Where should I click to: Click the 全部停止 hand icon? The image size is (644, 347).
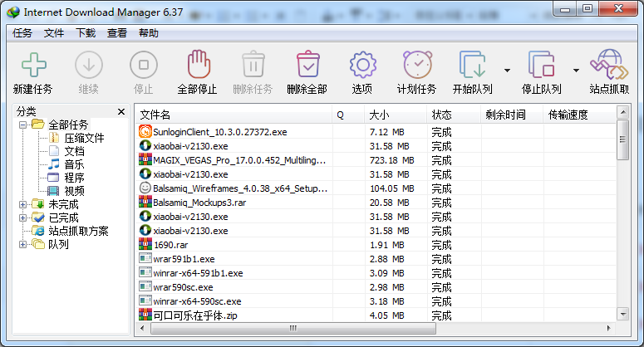(199, 64)
